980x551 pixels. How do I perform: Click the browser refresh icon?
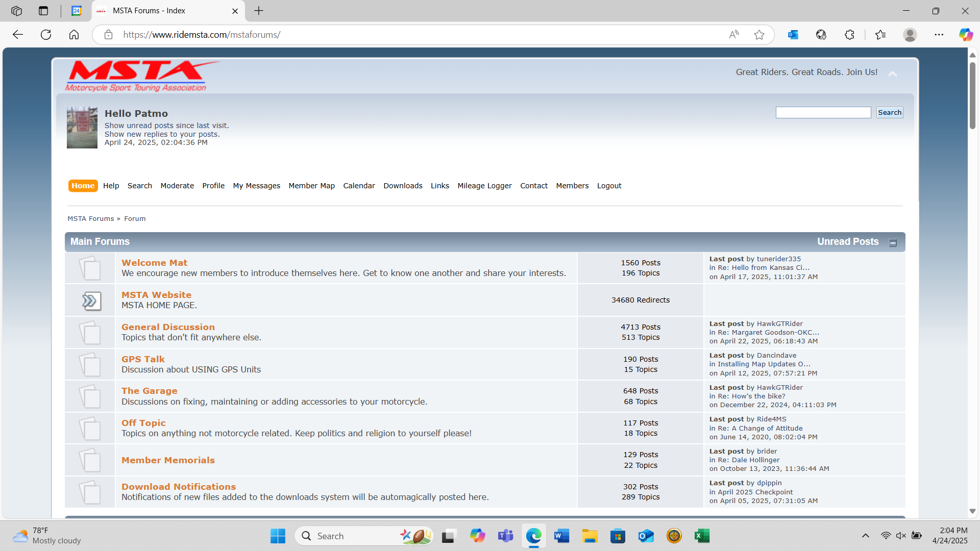[x=46, y=35]
